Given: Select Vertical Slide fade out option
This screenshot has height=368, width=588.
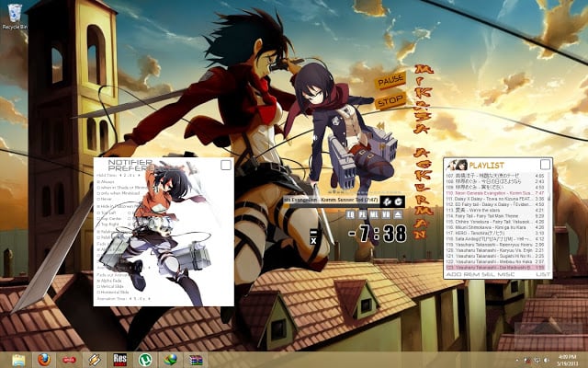Looking at the screenshot, I should click(x=112, y=286).
